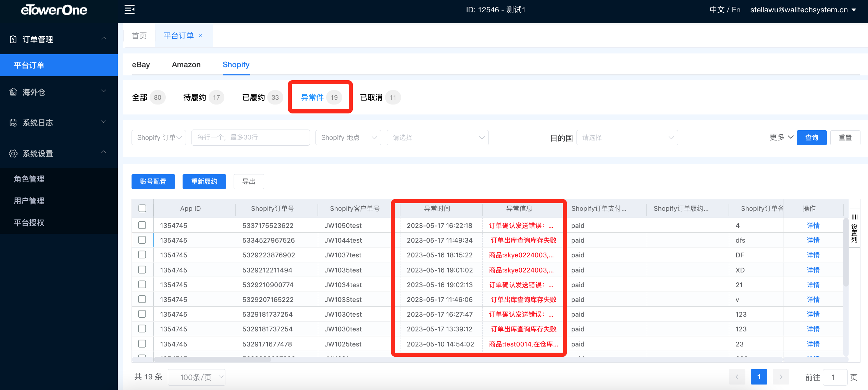
Task: Click the 重置 reset button
Action: pos(845,137)
